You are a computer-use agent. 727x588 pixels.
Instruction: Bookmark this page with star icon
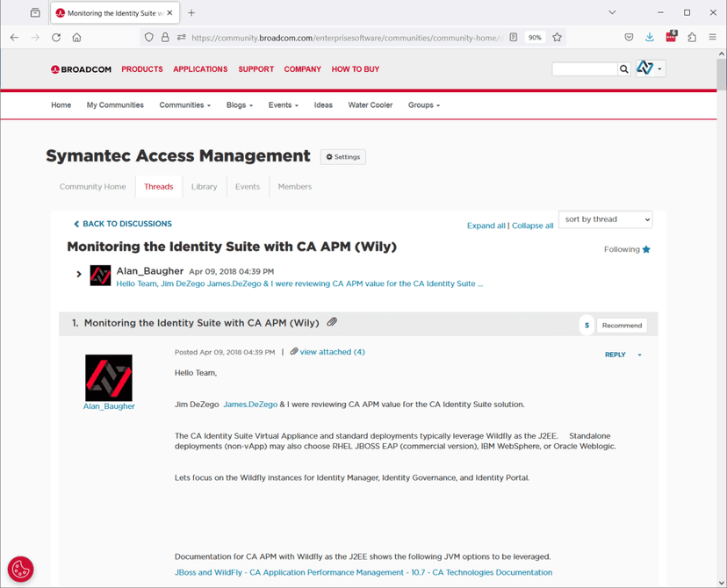tap(557, 38)
